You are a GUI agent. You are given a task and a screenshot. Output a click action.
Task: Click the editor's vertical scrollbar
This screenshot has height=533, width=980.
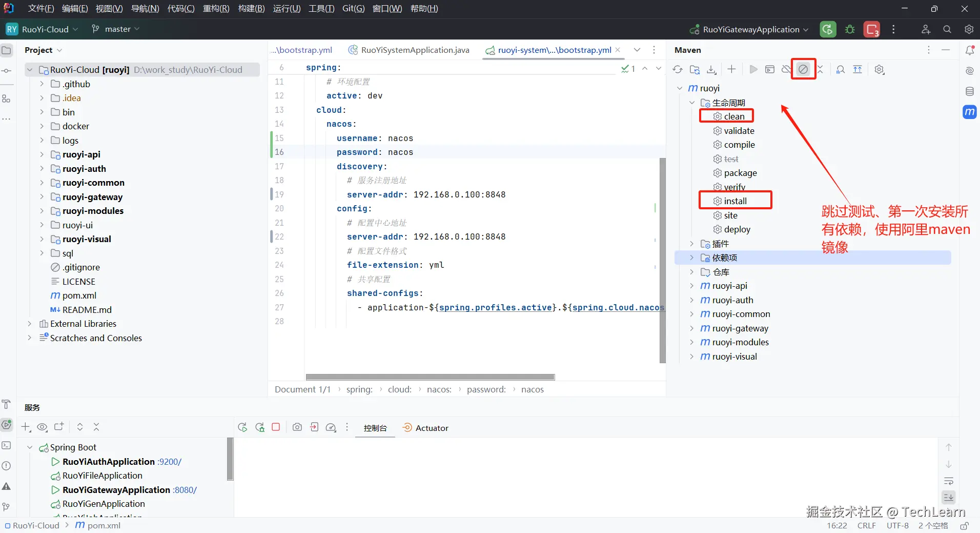tap(662, 260)
